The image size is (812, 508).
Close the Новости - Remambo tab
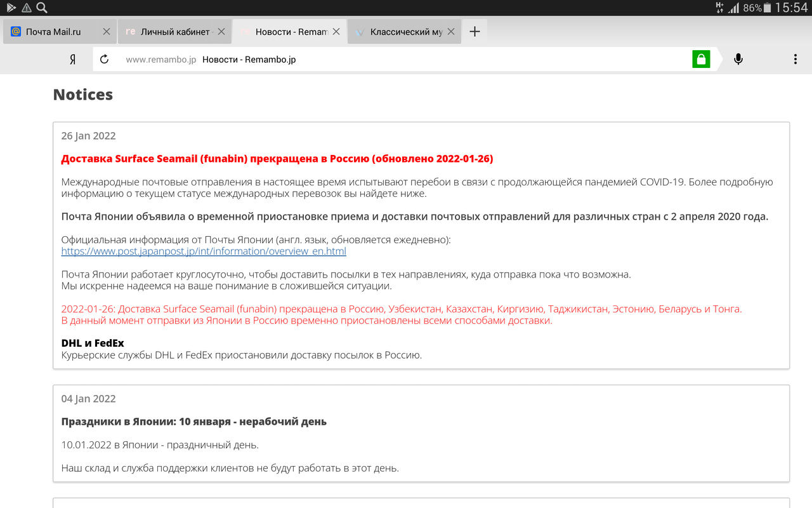click(336, 32)
